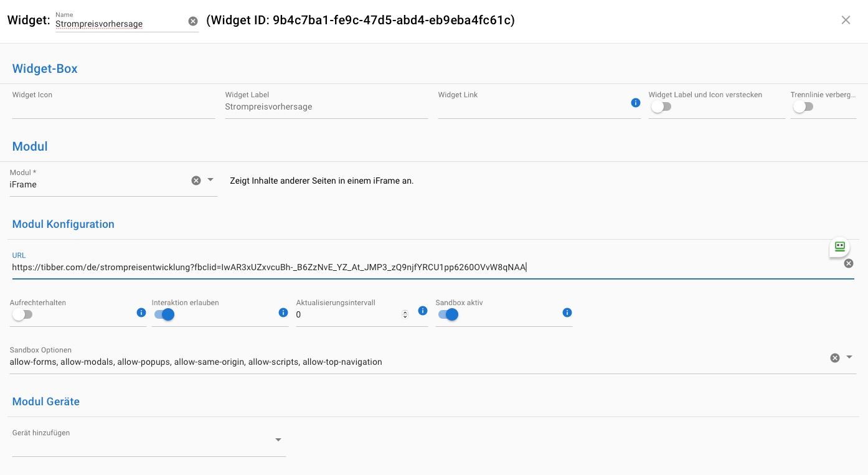Switch off Sandbox aktiv toggle
868x475 pixels.
448,314
